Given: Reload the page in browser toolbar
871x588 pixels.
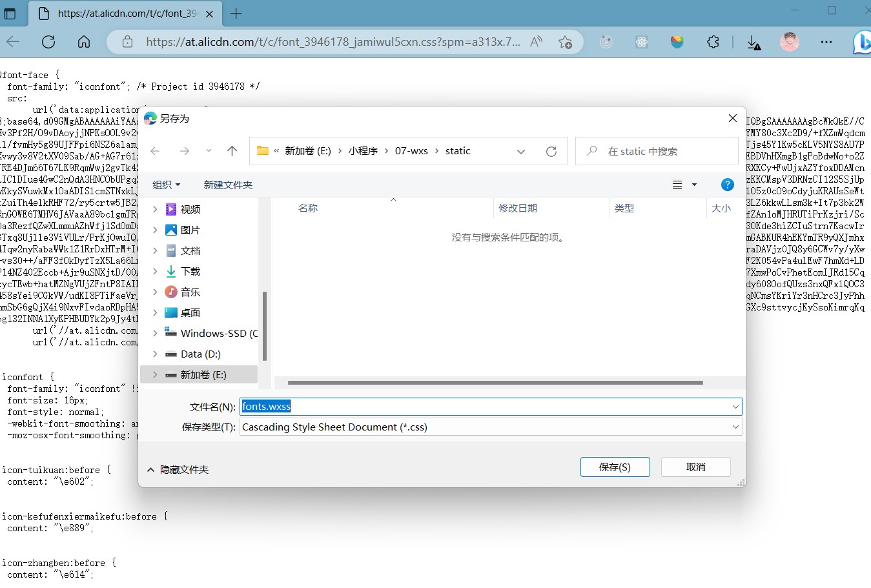Looking at the screenshot, I should (x=48, y=43).
